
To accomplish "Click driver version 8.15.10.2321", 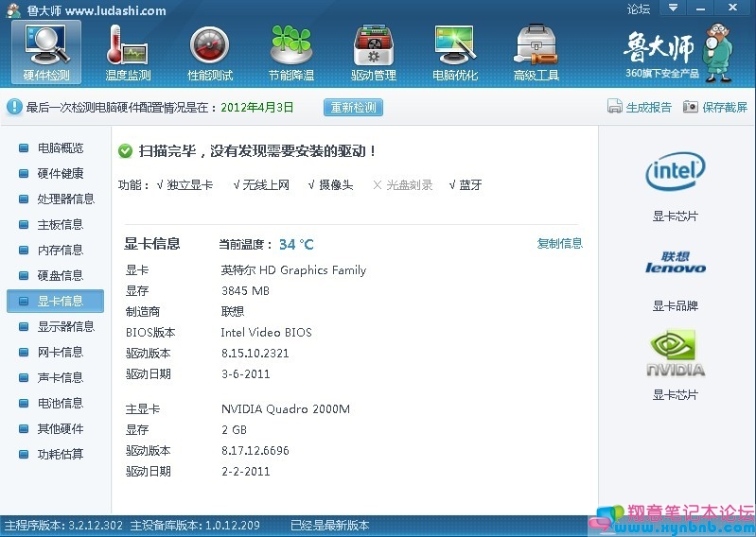I will coord(255,353).
